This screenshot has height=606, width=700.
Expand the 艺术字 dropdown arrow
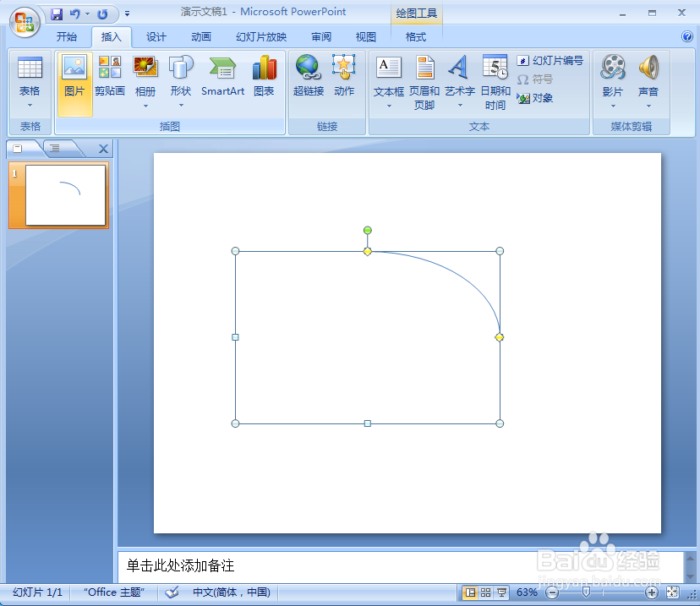coord(460,106)
